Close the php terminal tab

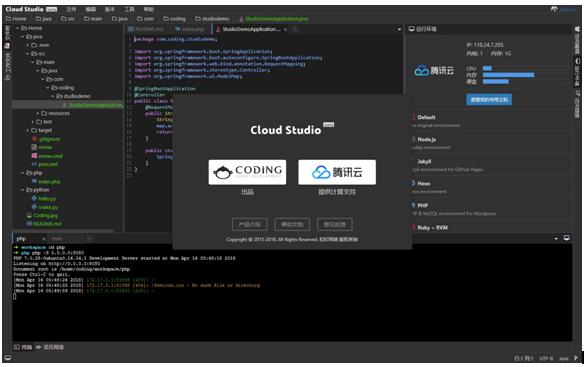pos(43,239)
